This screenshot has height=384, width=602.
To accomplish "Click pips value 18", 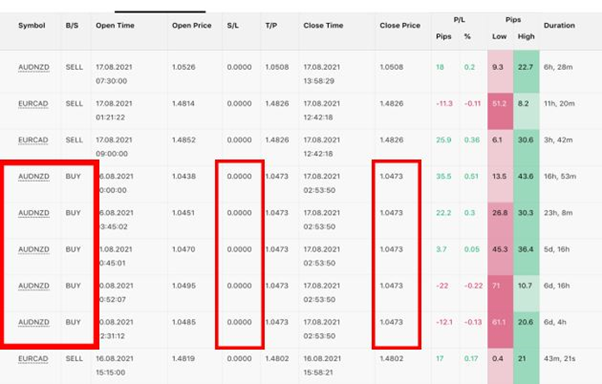I will 440,67.
